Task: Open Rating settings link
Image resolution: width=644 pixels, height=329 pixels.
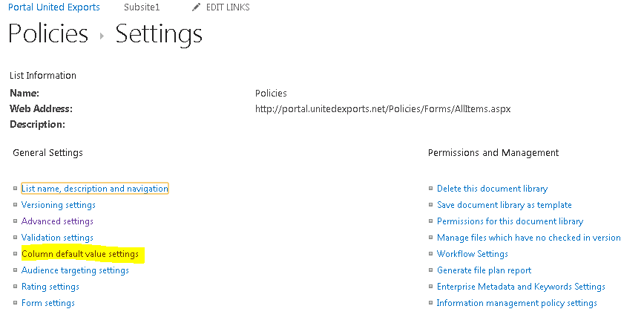Action: [50, 287]
